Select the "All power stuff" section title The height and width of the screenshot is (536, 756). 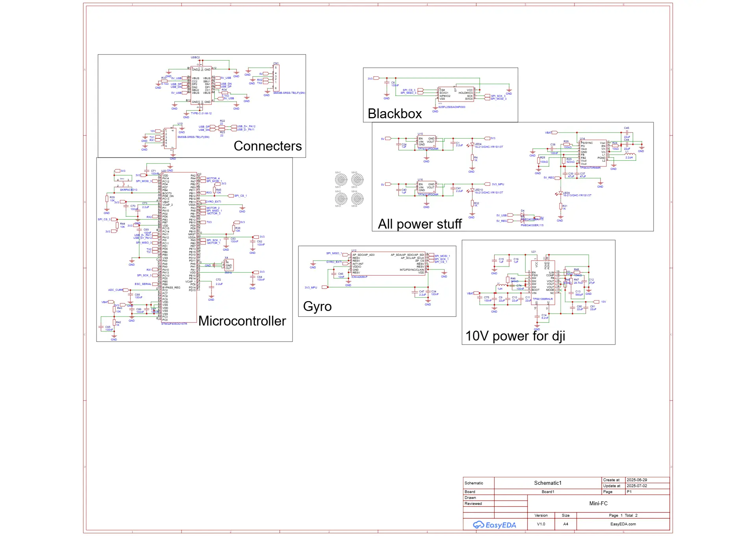pos(420,224)
